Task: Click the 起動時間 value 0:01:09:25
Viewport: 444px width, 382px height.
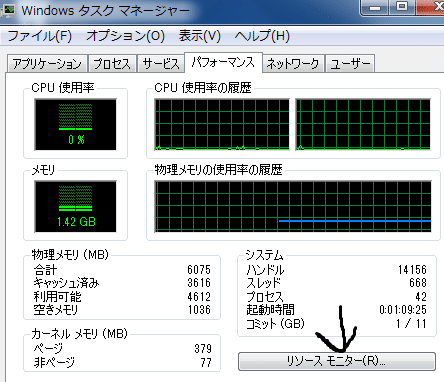Action: click(403, 310)
